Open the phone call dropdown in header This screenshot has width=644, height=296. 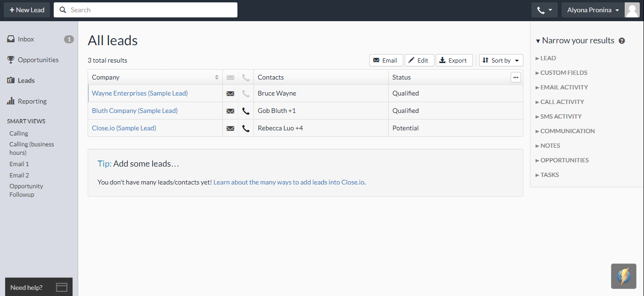pyautogui.click(x=544, y=10)
